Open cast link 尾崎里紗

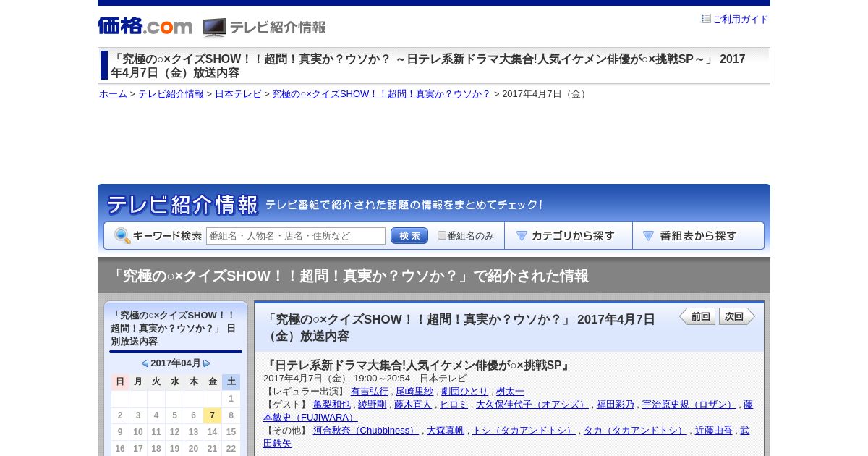point(414,392)
